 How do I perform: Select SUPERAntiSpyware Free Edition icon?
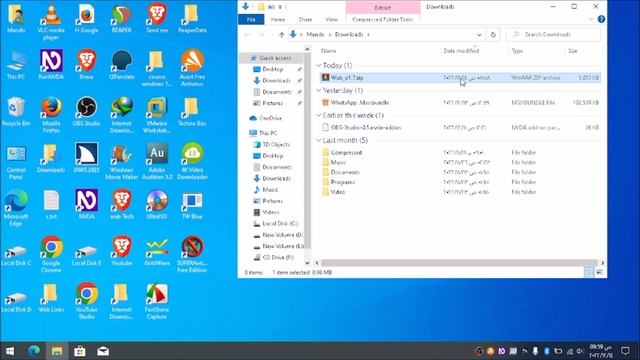[192, 254]
